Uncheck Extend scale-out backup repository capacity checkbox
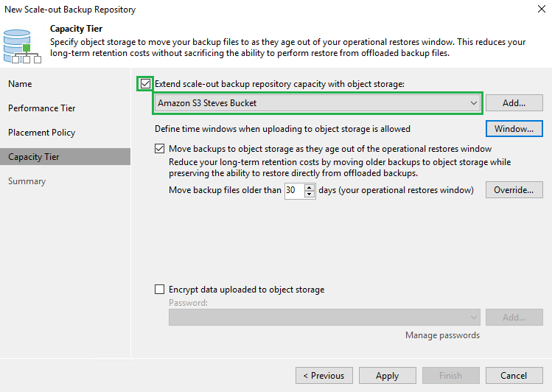 pos(145,84)
